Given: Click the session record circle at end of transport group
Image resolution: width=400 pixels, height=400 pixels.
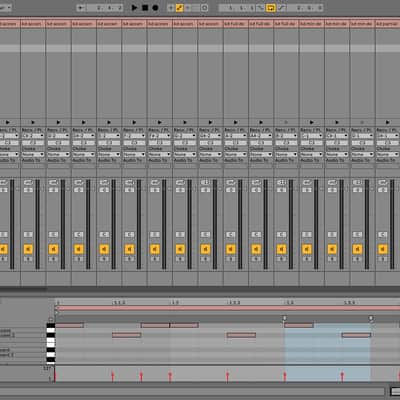Looking at the screenshot, I should pos(205,8).
